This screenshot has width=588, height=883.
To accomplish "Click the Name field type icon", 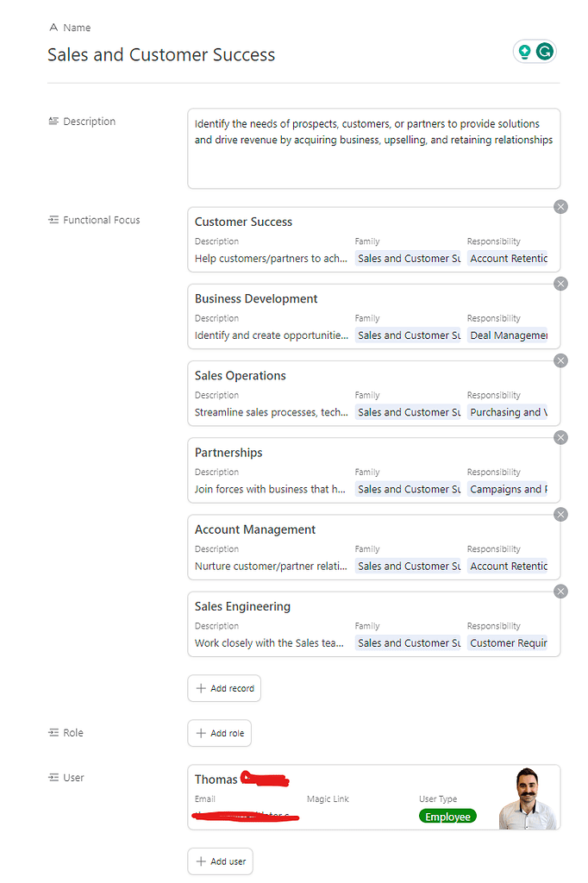I will point(53,27).
